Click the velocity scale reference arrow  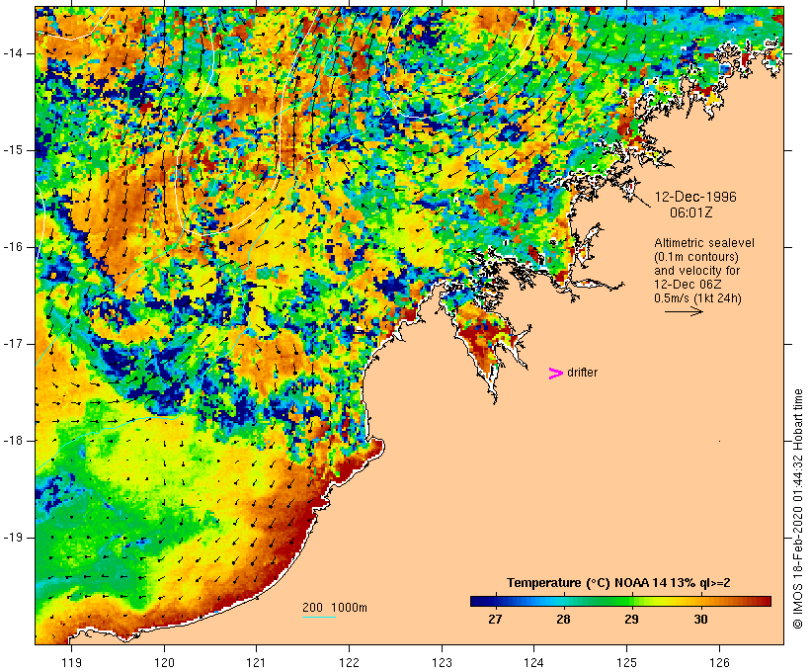coord(684,311)
